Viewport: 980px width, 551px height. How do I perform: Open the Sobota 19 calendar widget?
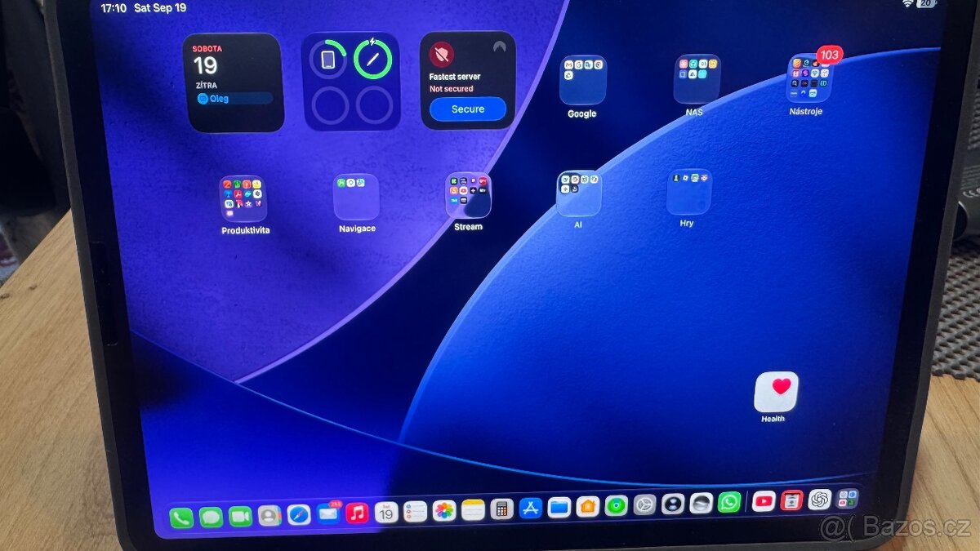point(233,82)
